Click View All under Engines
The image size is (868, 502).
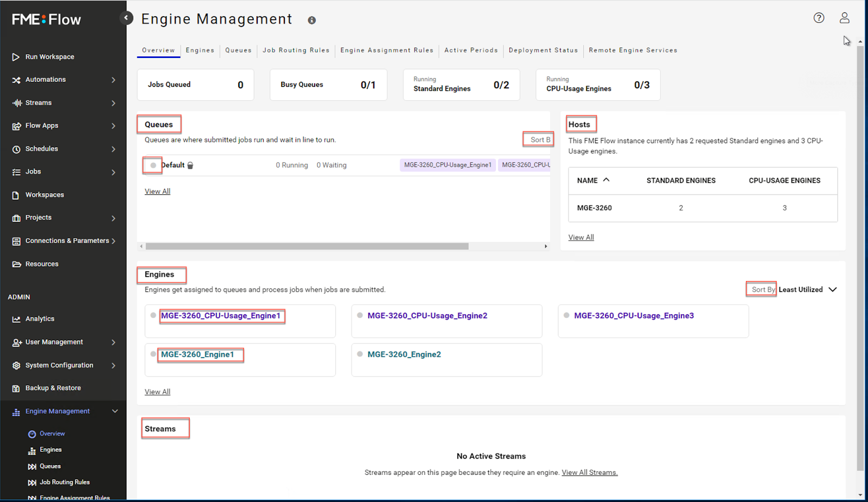pyautogui.click(x=157, y=392)
